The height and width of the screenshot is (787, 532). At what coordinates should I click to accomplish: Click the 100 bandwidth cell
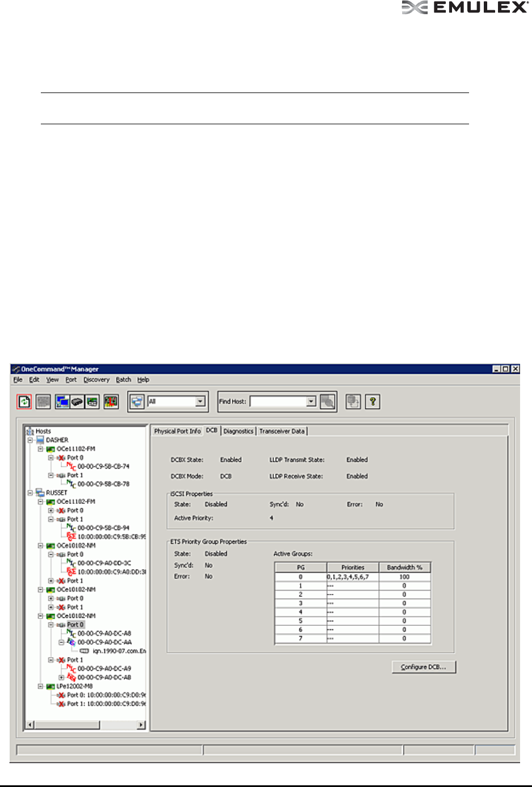(404, 576)
